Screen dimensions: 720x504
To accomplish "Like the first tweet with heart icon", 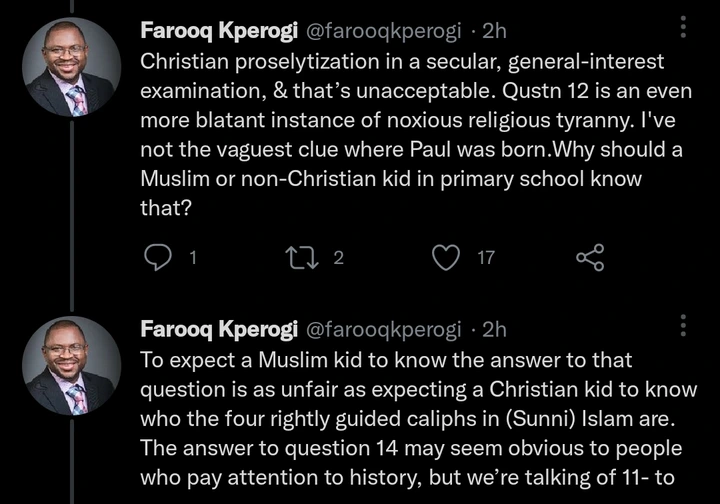I will pyautogui.click(x=445, y=258).
